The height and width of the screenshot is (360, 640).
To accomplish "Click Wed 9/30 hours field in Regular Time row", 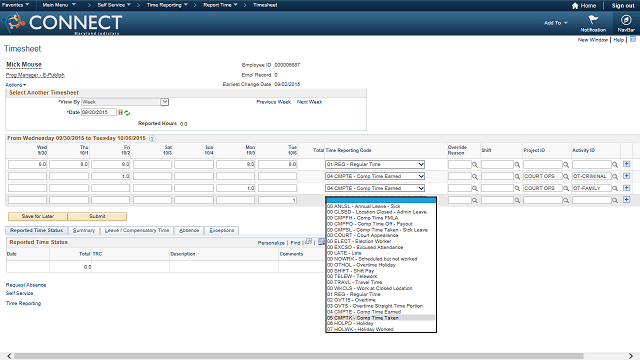I will pyautogui.click(x=27, y=164).
